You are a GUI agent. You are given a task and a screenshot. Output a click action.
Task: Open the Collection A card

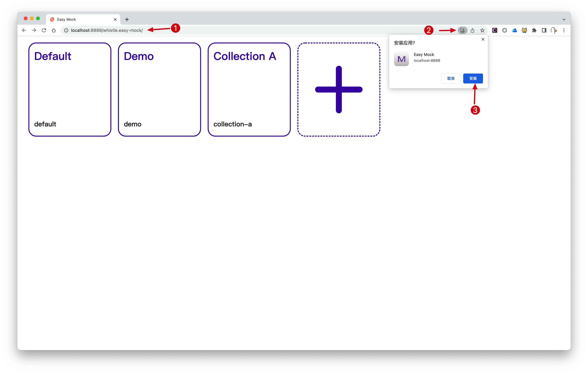point(249,89)
